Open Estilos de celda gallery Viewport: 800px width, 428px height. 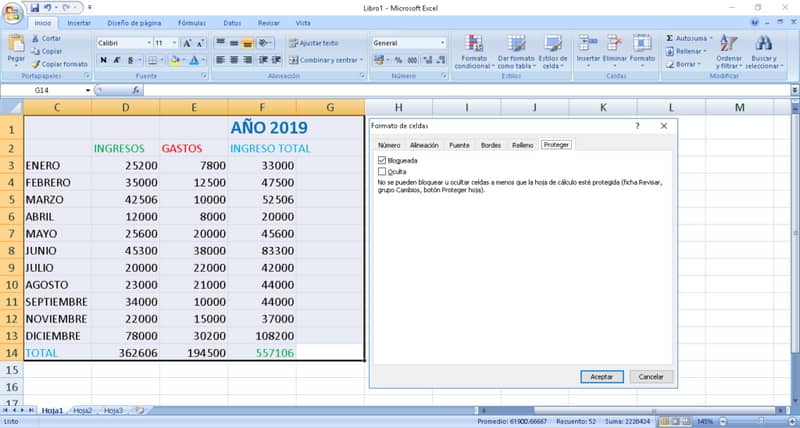pos(553,52)
